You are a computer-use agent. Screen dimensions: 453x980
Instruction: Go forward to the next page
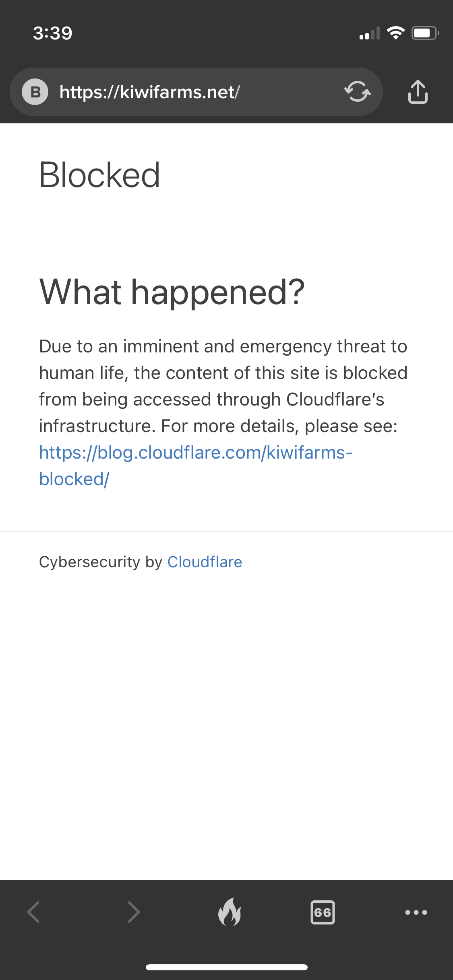(134, 912)
